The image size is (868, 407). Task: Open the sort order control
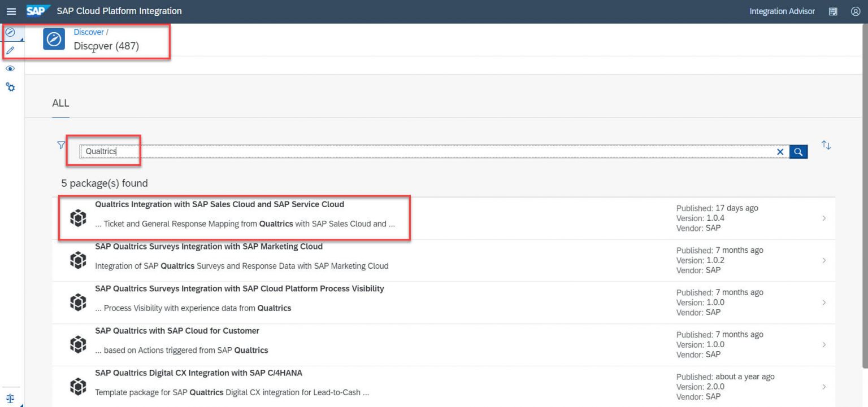tap(826, 145)
